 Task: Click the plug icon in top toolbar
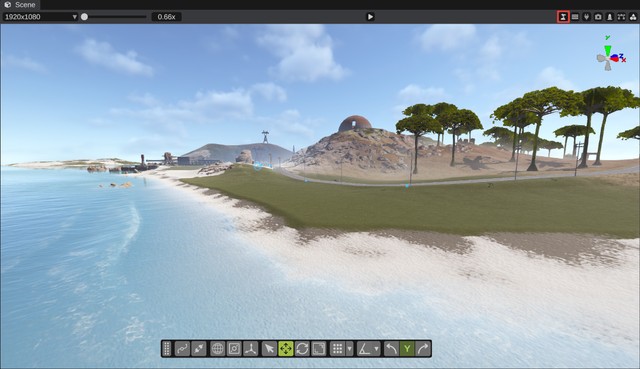pos(587,17)
